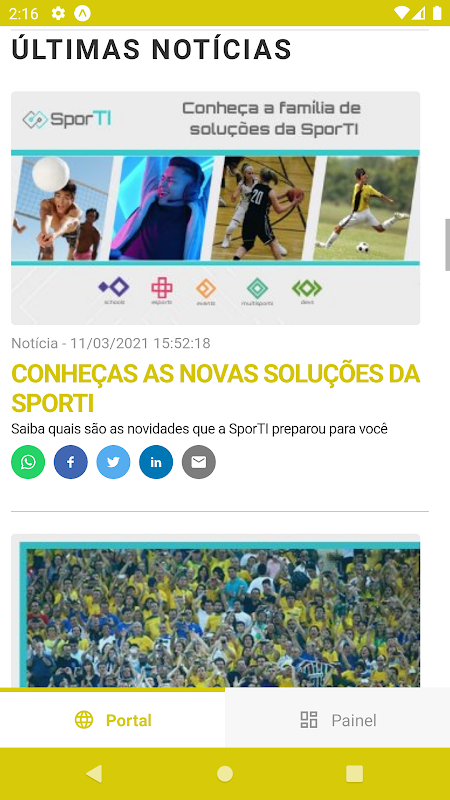Open Android recent apps square button
This screenshot has height=800, width=450.
(355, 773)
